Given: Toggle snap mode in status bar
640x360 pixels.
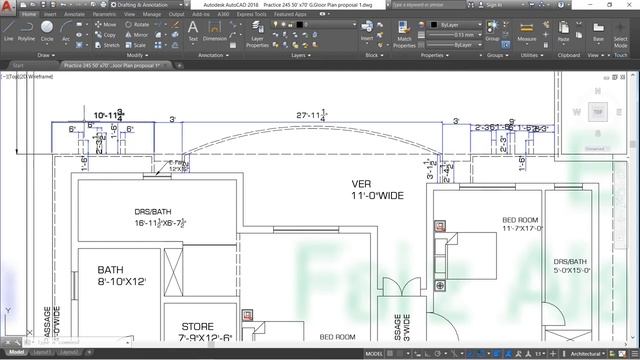Looking at the screenshot, I should [400, 353].
